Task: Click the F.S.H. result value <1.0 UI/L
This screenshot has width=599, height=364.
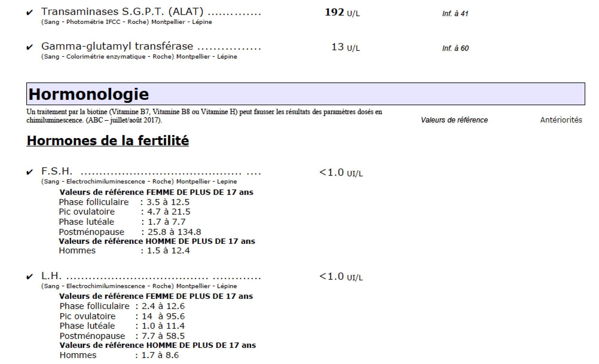Action: 341,173
